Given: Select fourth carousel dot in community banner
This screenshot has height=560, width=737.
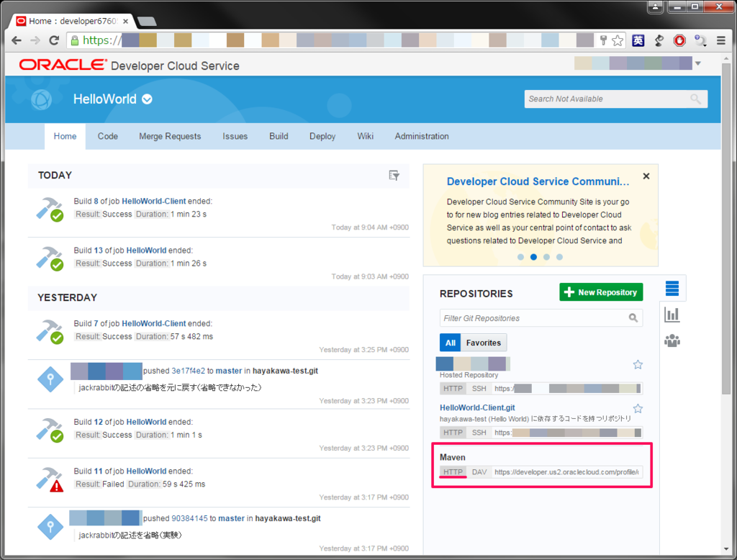Looking at the screenshot, I should click(559, 257).
